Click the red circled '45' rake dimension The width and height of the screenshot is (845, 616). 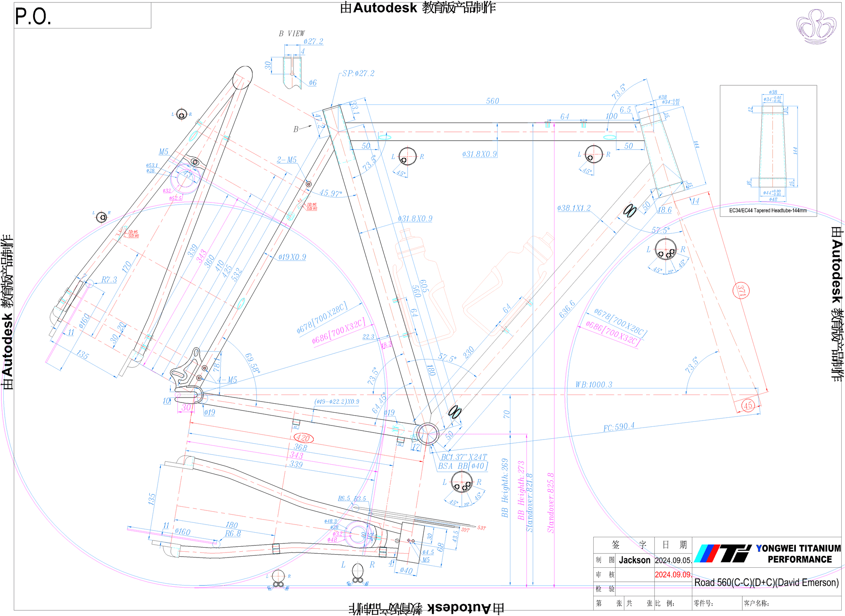[x=748, y=405]
